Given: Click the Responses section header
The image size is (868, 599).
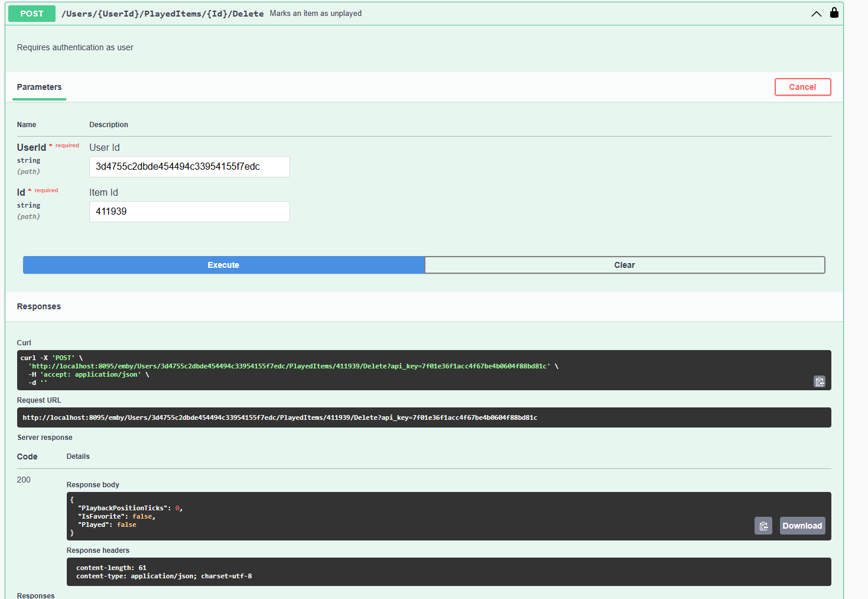Looking at the screenshot, I should click(x=39, y=306).
